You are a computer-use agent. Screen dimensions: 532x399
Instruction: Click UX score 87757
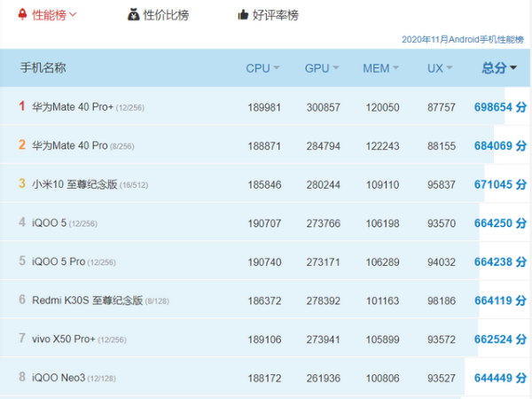[441, 107]
